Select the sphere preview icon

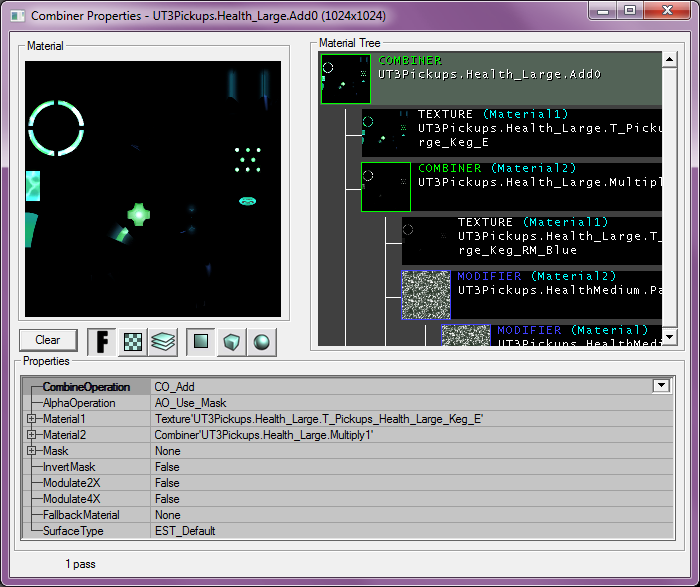click(261, 342)
